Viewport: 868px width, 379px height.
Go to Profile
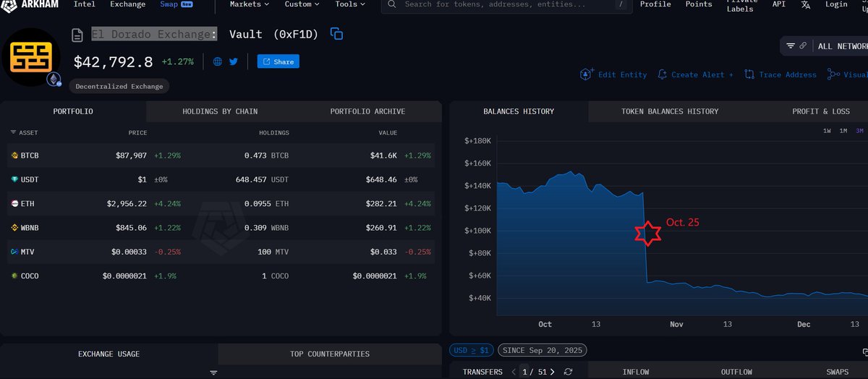[x=655, y=4]
